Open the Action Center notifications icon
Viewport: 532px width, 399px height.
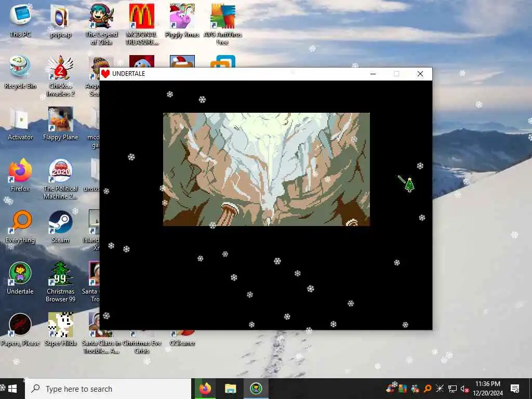tap(515, 389)
